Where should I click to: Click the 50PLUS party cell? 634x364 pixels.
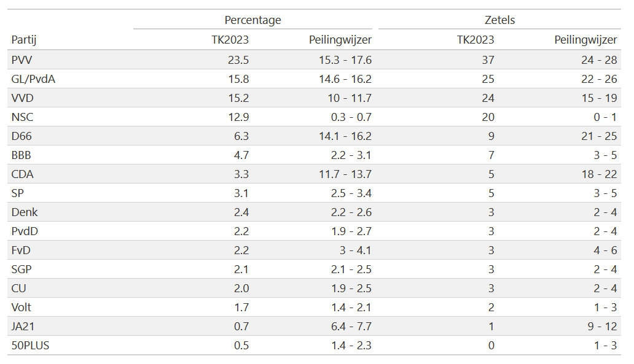pyautogui.click(x=30, y=346)
